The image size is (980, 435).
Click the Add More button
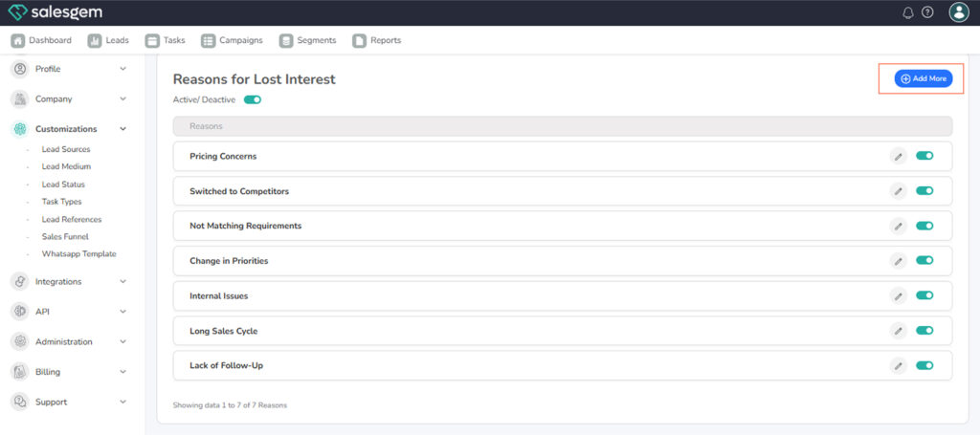pyautogui.click(x=923, y=78)
